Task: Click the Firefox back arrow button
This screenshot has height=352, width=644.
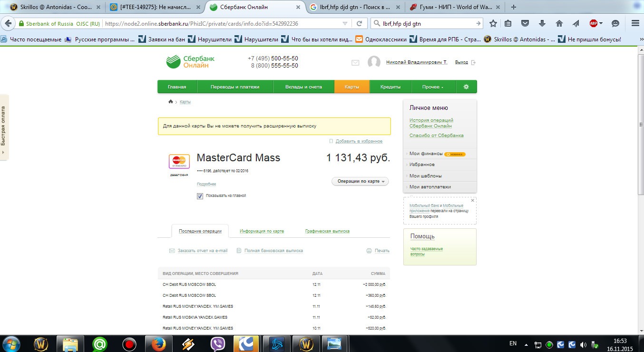Action: (8, 23)
